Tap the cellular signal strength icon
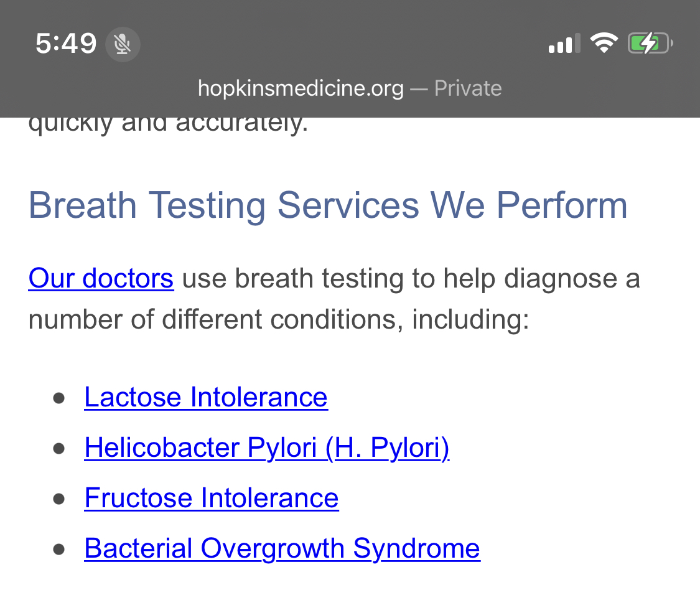The image size is (700, 595). click(564, 44)
